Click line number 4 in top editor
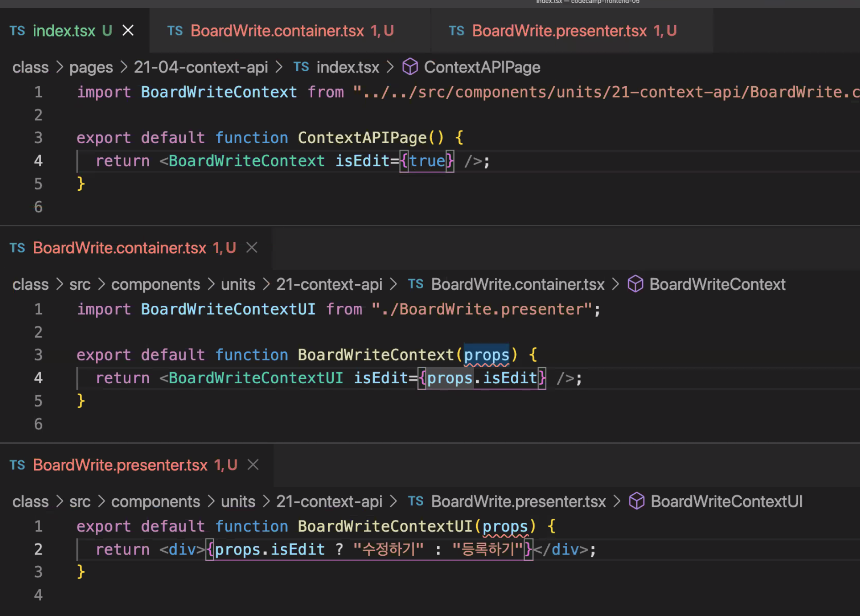 38,161
